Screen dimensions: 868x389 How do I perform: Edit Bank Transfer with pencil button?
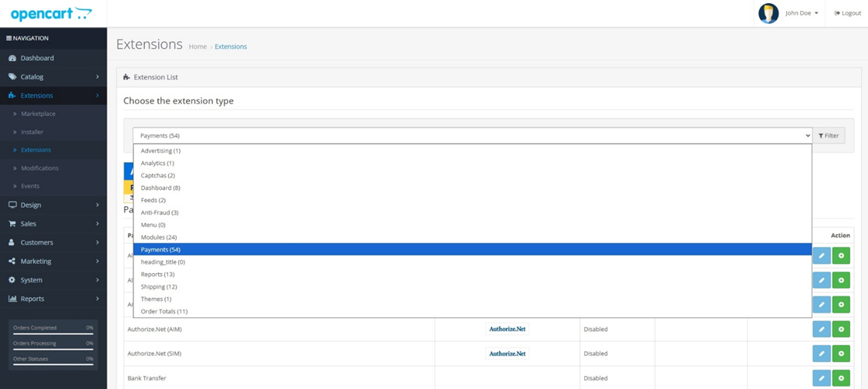click(822, 378)
